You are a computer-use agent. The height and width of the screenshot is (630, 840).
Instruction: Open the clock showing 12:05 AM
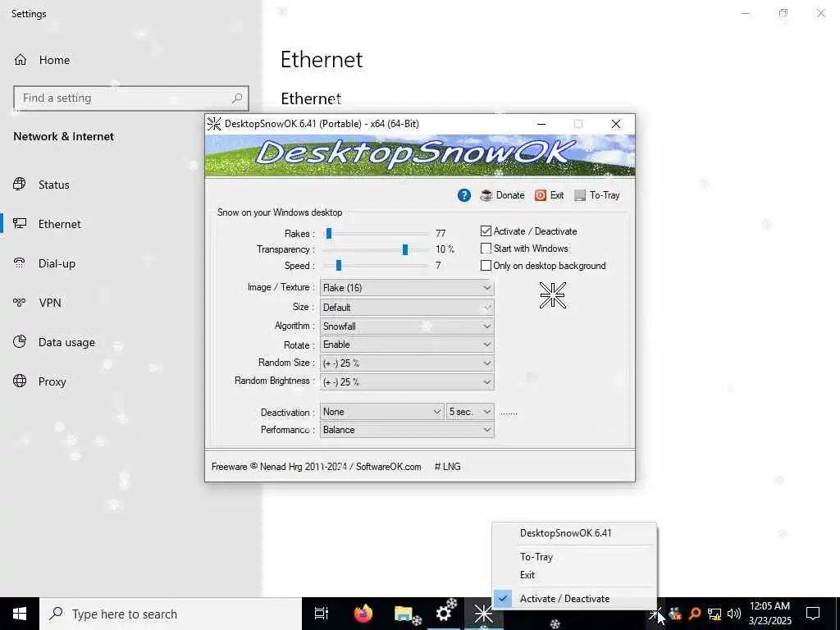(x=769, y=614)
